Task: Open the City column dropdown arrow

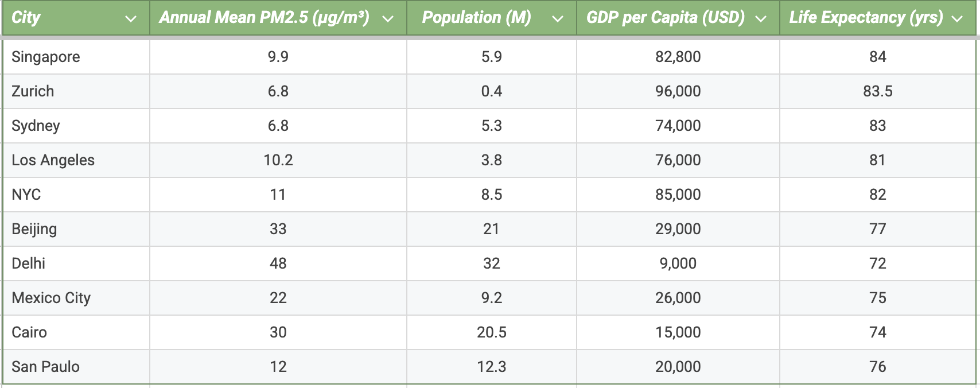Action: (131, 19)
